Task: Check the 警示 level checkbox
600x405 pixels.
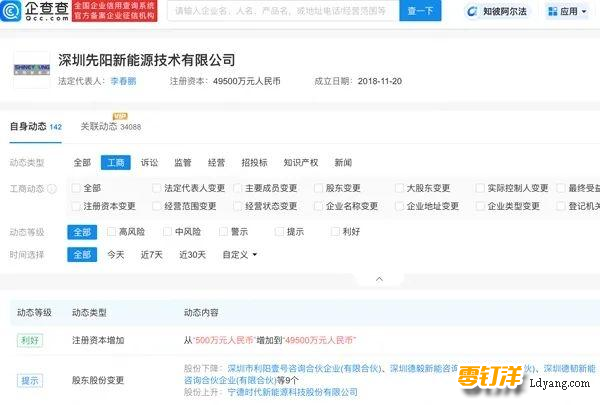Action: coord(223,232)
